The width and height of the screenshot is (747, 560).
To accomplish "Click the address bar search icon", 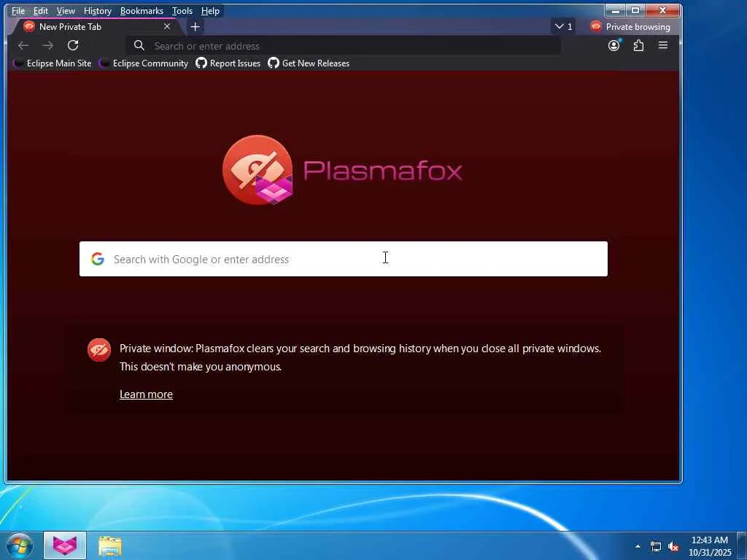I will [x=139, y=46].
